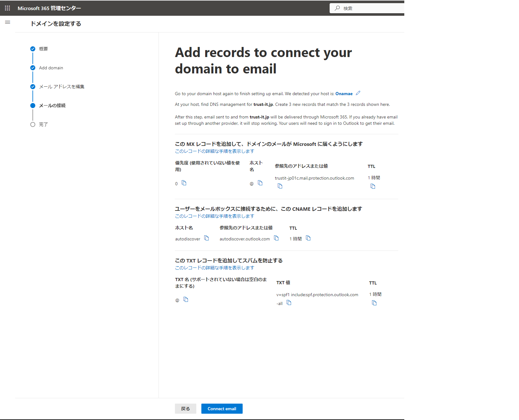Click the TXT 値 column header

click(x=283, y=283)
